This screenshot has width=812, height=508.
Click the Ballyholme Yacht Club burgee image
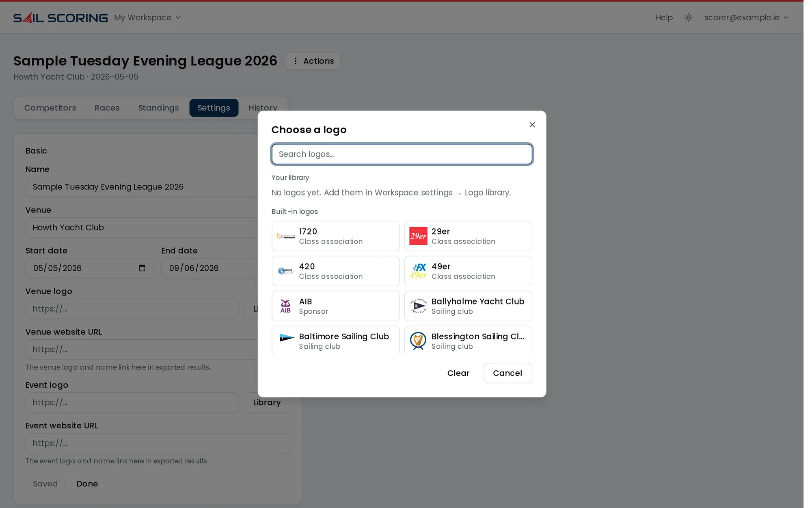pyautogui.click(x=418, y=306)
